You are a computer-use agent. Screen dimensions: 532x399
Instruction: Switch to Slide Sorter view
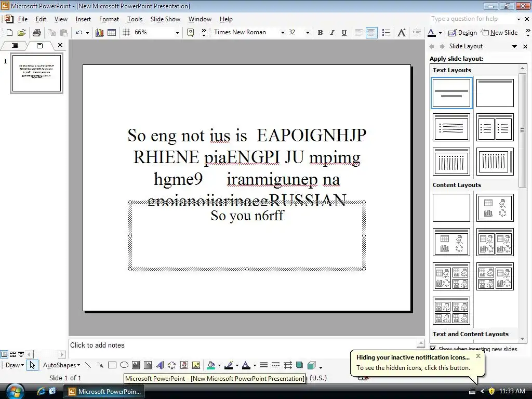coord(13,354)
